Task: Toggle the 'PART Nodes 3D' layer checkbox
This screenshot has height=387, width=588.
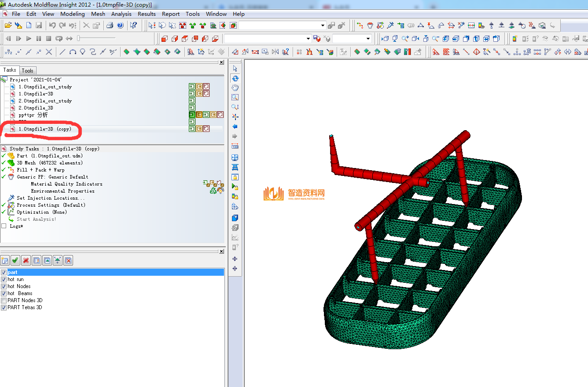Action: [4, 300]
